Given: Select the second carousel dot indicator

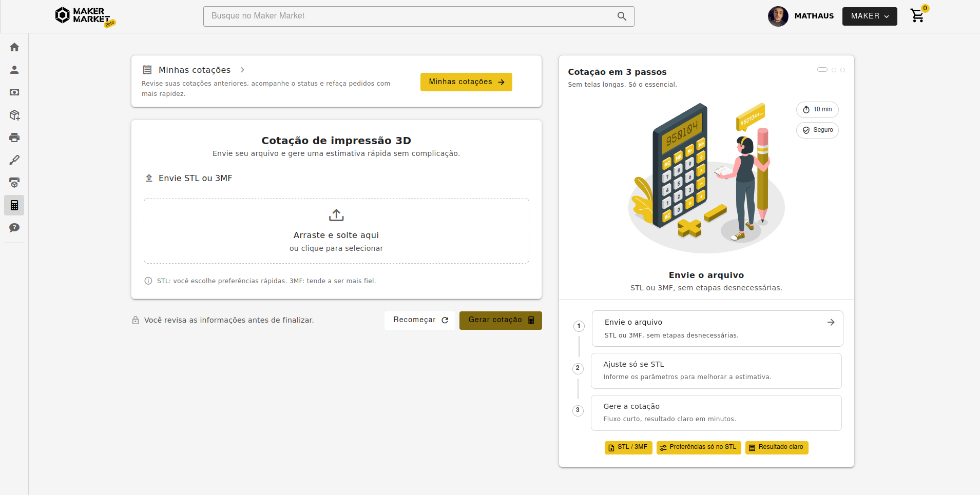Looking at the screenshot, I should coord(834,70).
